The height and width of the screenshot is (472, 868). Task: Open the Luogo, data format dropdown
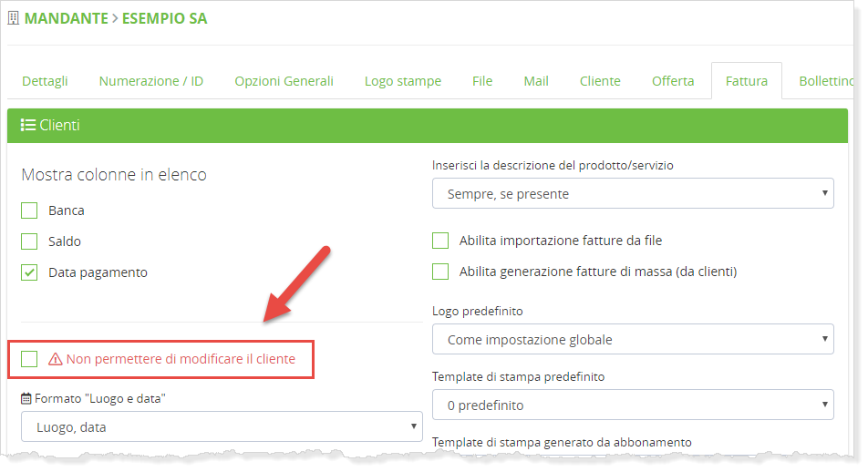point(222,426)
